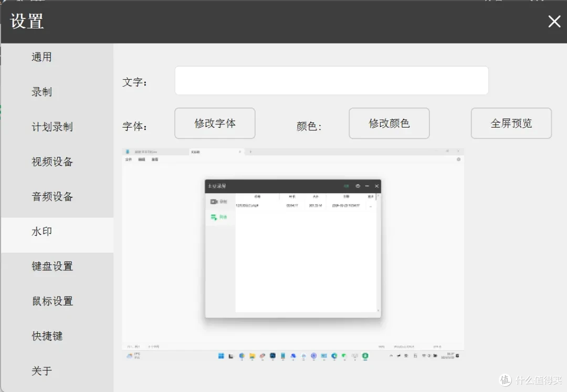The height and width of the screenshot is (392, 567).
Task: Click the 文字 watermark text input field
Action: (x=332, y=81)
